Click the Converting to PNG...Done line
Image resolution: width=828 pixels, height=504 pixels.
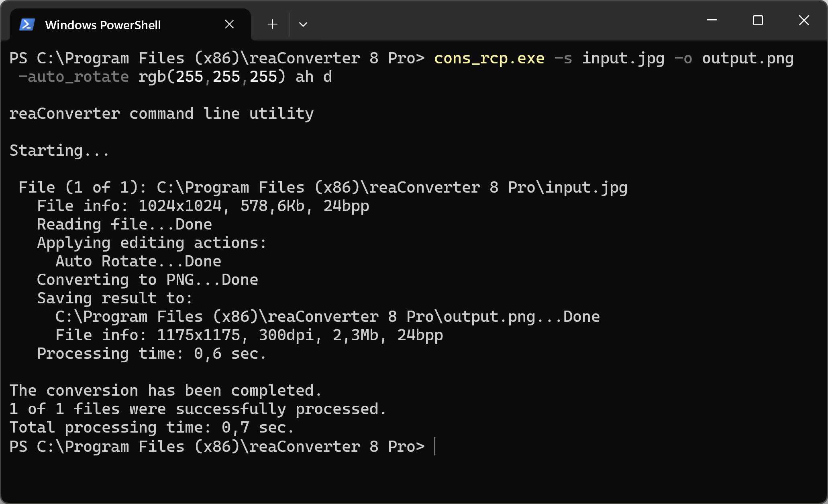[x=147, y=280]
